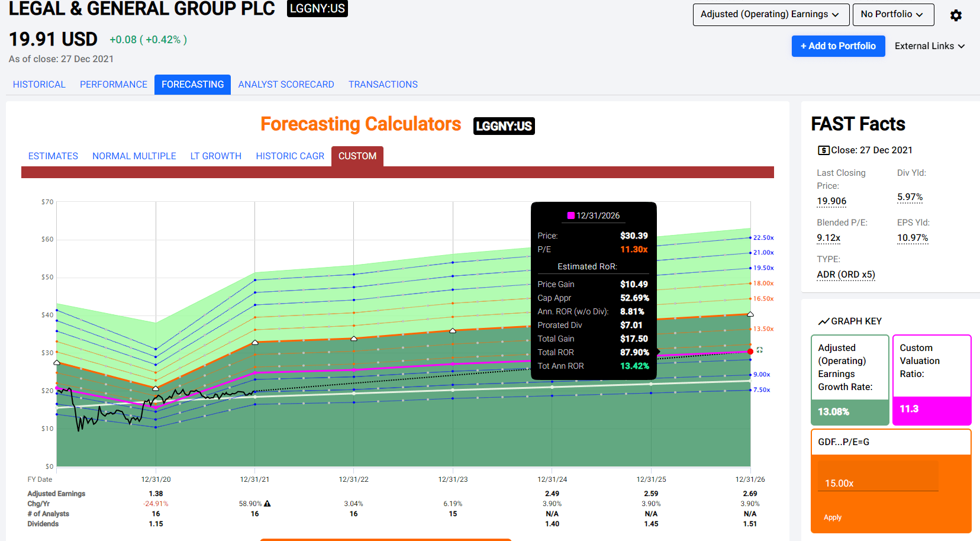The image size is (980, 541).
Task: Open the settings gear icon
Action: pos(956,15)
